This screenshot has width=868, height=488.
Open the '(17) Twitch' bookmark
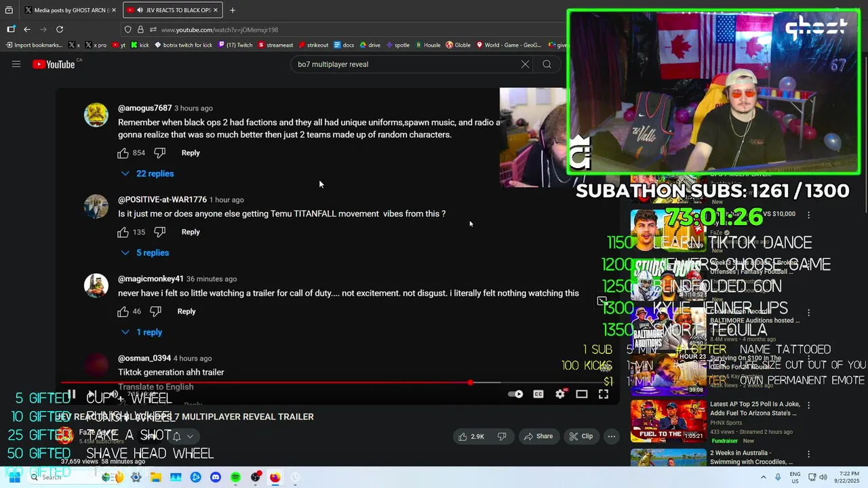tap(235, 45)
